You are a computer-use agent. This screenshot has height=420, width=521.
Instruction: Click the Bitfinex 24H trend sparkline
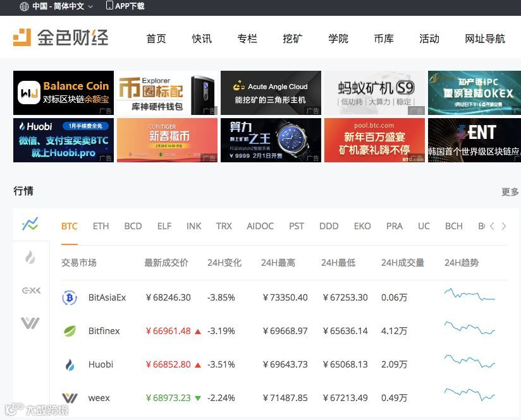tap(470, 328)
